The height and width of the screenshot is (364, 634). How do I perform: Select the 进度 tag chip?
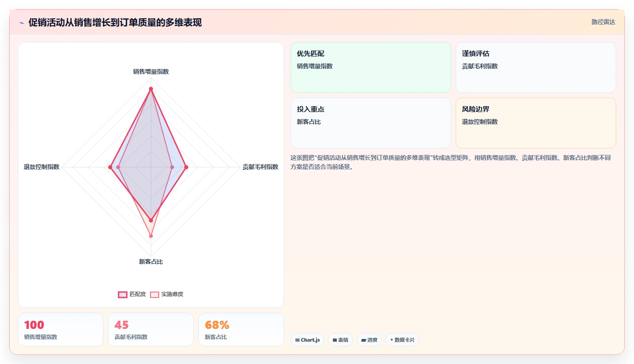coord(369,340)
